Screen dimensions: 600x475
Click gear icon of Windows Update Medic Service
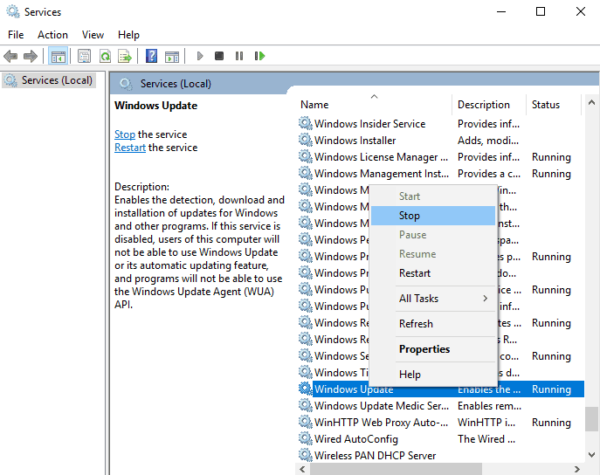(305, 405)
